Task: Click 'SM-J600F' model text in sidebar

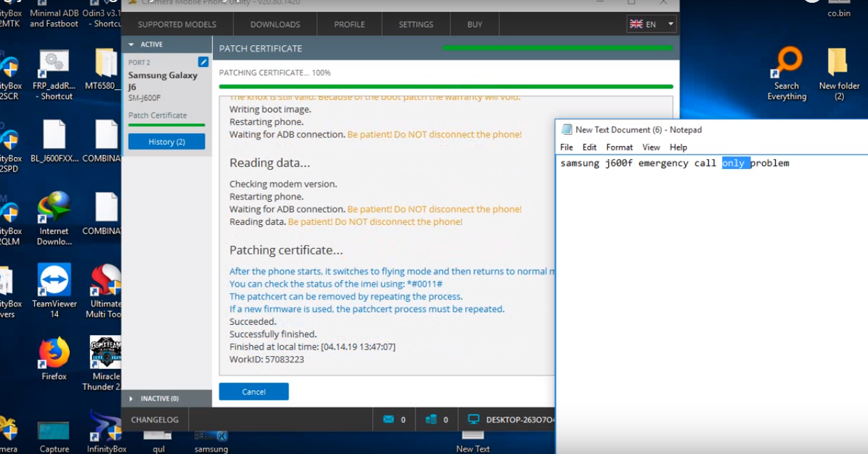Action: [x=145, y=98]
